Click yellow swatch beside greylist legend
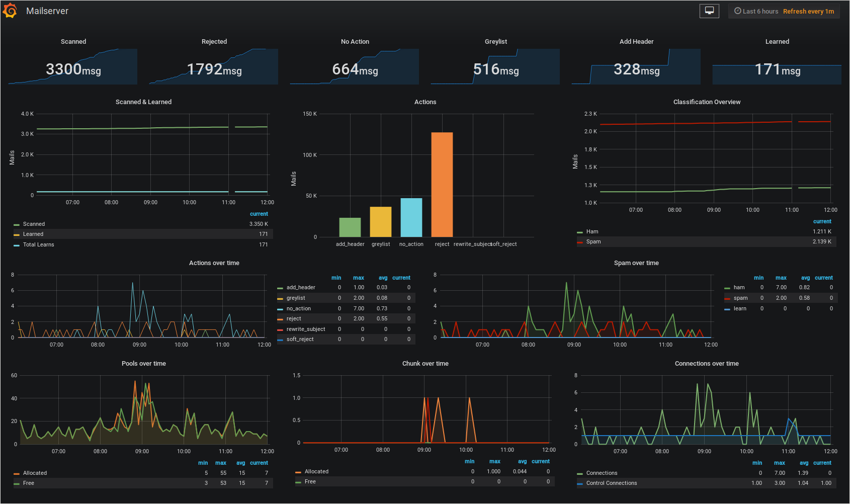850x504 pixels. click(280, 299)
